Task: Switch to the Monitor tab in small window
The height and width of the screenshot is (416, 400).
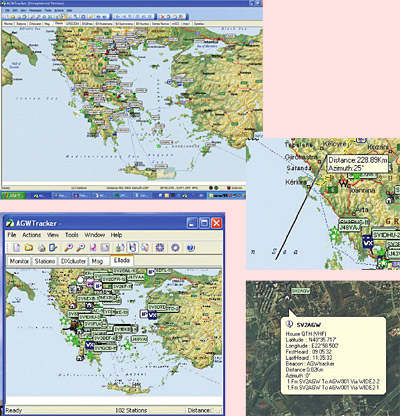Action: (x=19, y=261)
